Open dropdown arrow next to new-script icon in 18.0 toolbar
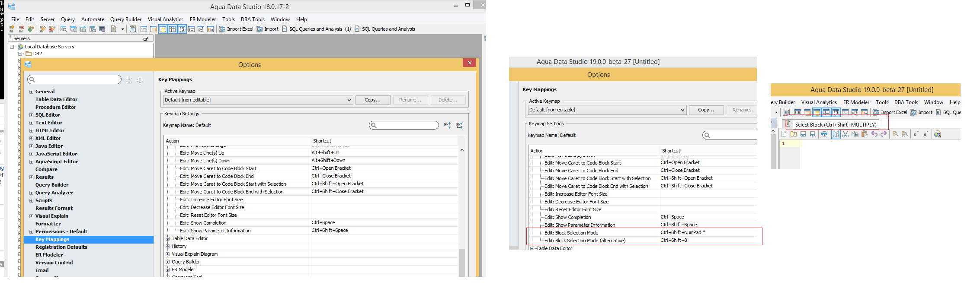This screenshot has height=298, width=980. pyautogui.click(x=122, y=29)
